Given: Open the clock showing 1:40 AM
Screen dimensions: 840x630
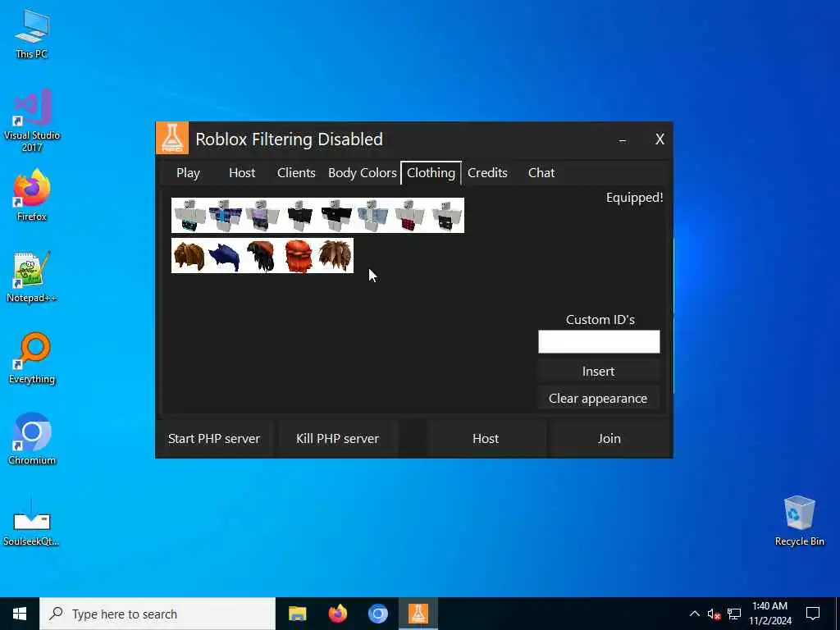Looking at the screenshot, I should pos(769,614).
